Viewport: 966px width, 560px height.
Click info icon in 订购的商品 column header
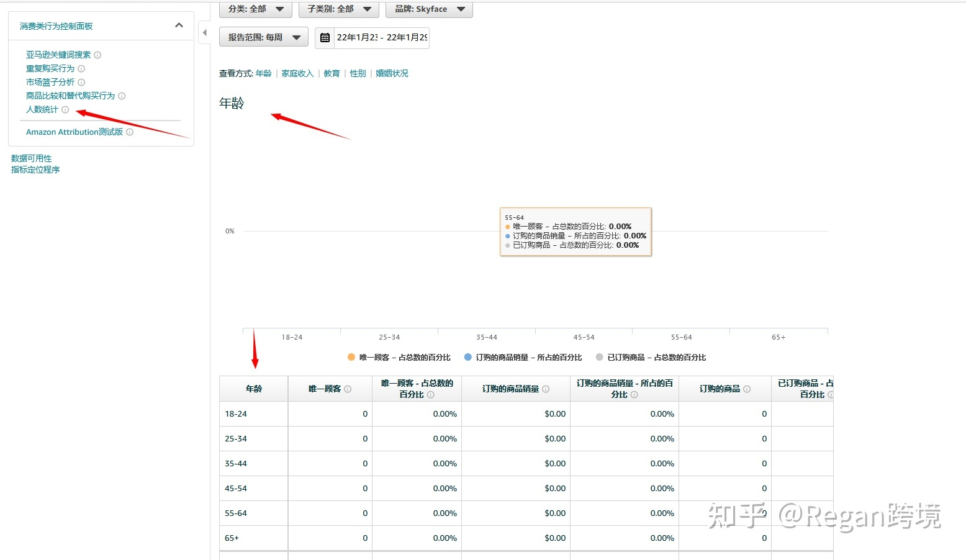[x=747, y=389]
